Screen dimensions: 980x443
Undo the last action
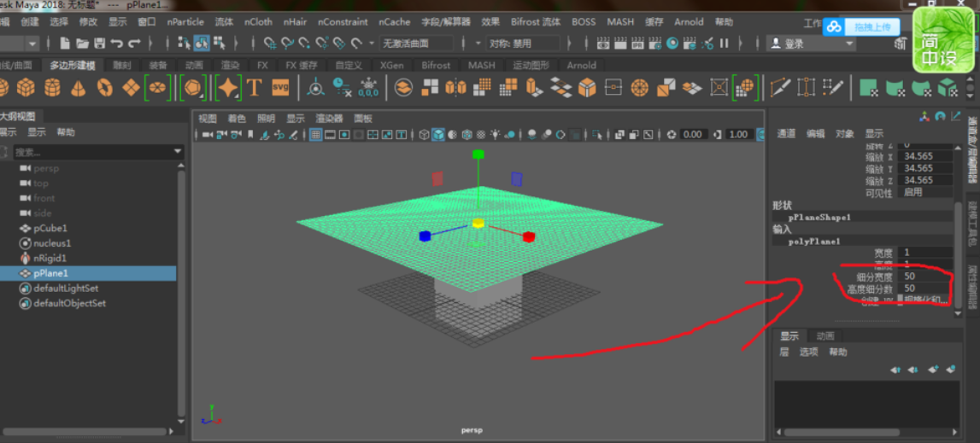(x=116, y=44)
